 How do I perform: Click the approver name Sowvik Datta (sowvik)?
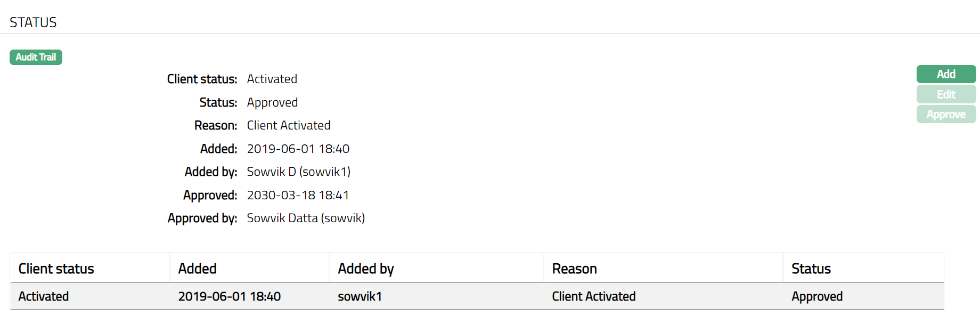[x=306, y=218]
